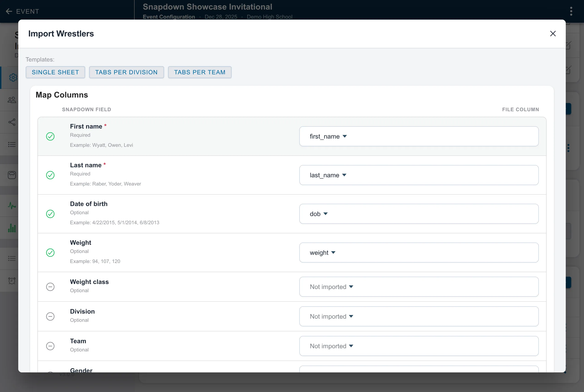Open the alarm clock icon in sidebar
The width and height of the screenshot is (584, 392).
(12, 281)
